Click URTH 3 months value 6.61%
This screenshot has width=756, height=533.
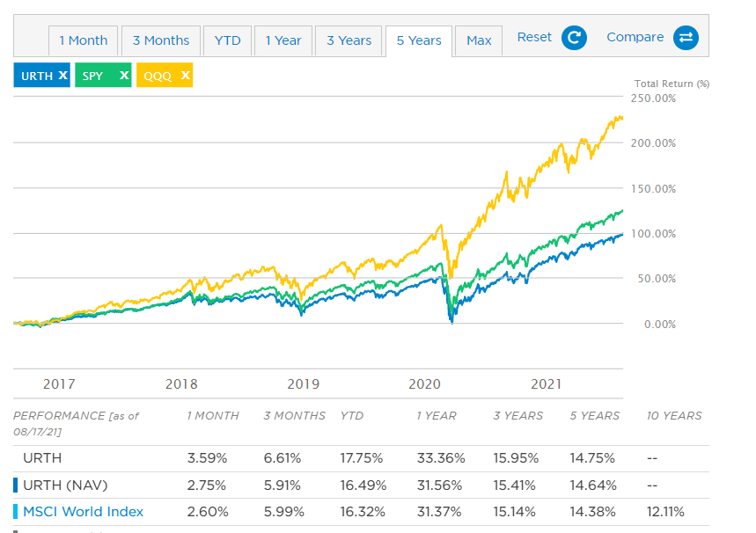(282, 458)
